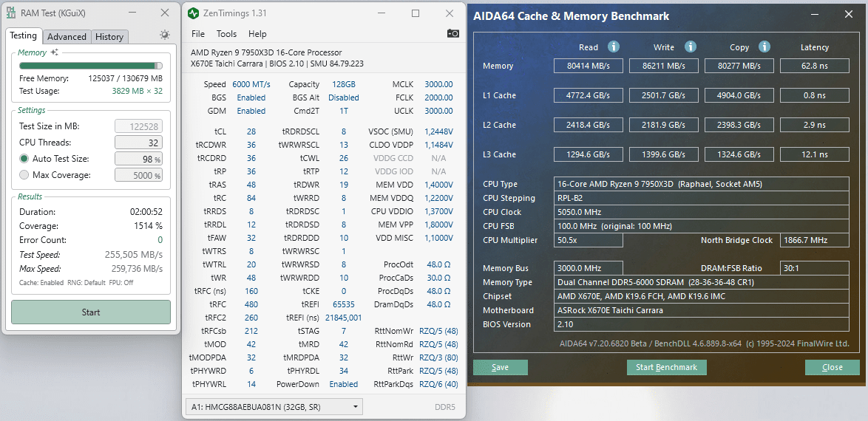Viewport: 868px width, 421px height.
Task: Click the MEM VDD 1,4000V value
Action: pyautogui.click(x=438, y=185)
